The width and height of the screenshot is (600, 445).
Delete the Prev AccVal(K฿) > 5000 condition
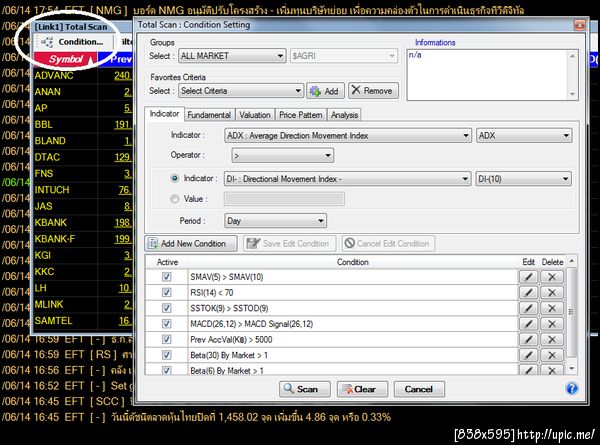pyautogui.click(x=552, y=339)
